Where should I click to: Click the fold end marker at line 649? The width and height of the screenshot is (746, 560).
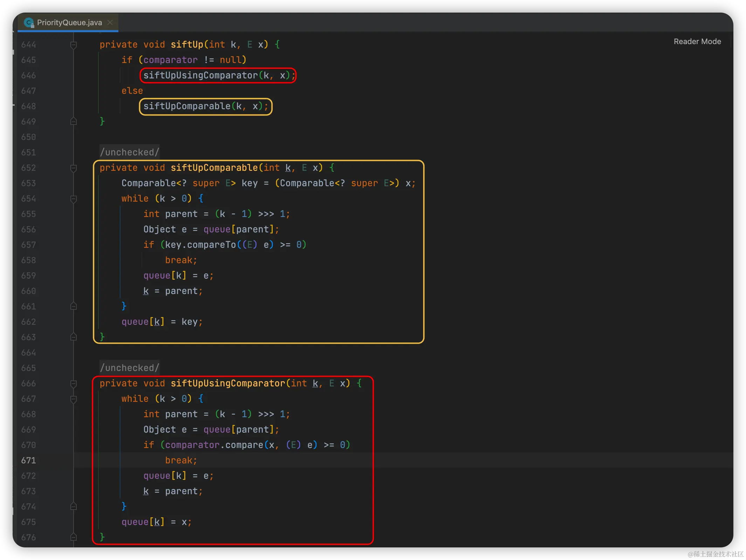[x=74, y=121]
